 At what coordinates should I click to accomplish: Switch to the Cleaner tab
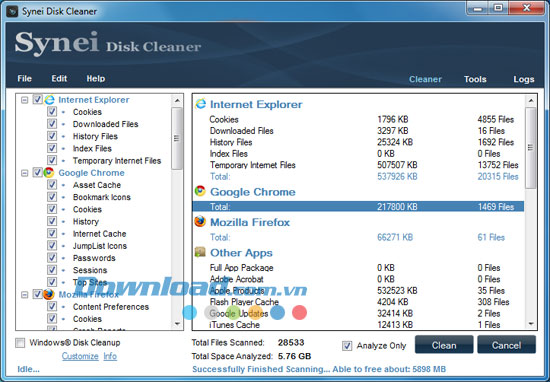tap(425, 79)
